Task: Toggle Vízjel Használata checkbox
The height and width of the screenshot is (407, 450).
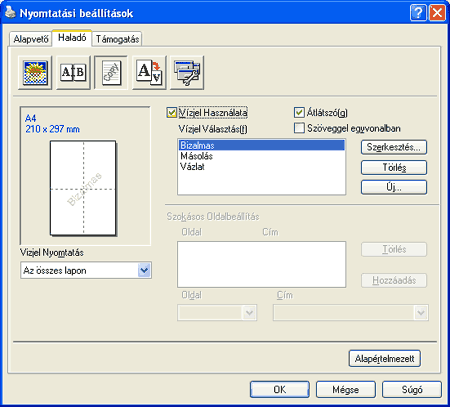Action: point(171,113)
